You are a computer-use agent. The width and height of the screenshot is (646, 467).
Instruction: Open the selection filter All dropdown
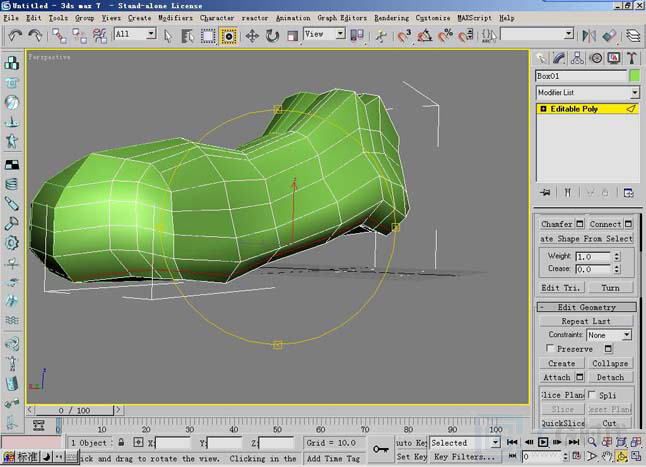pos(135,34)
